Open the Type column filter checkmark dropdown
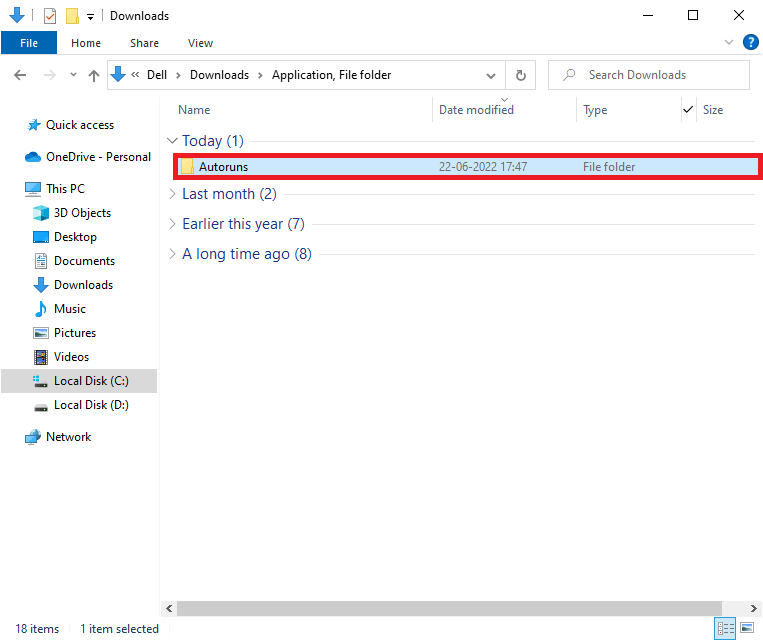The width and height of the screenshot is (763, 641). coord(688,110)
